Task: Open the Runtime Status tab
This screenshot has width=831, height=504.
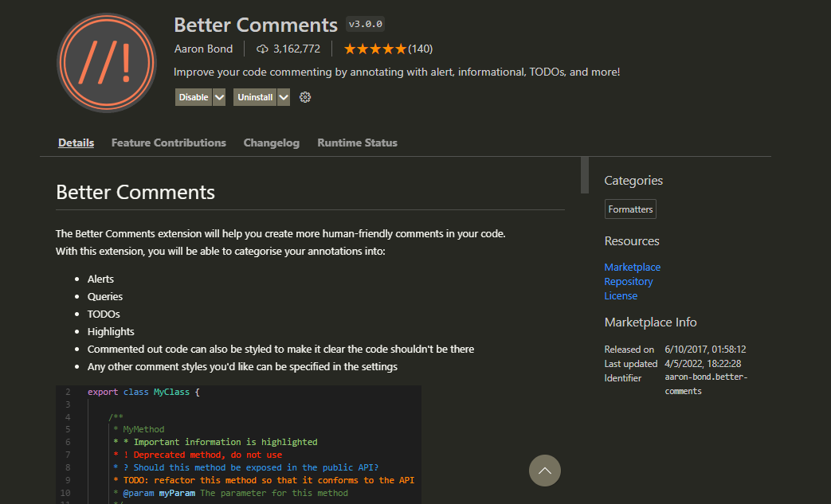Action: 357,143
